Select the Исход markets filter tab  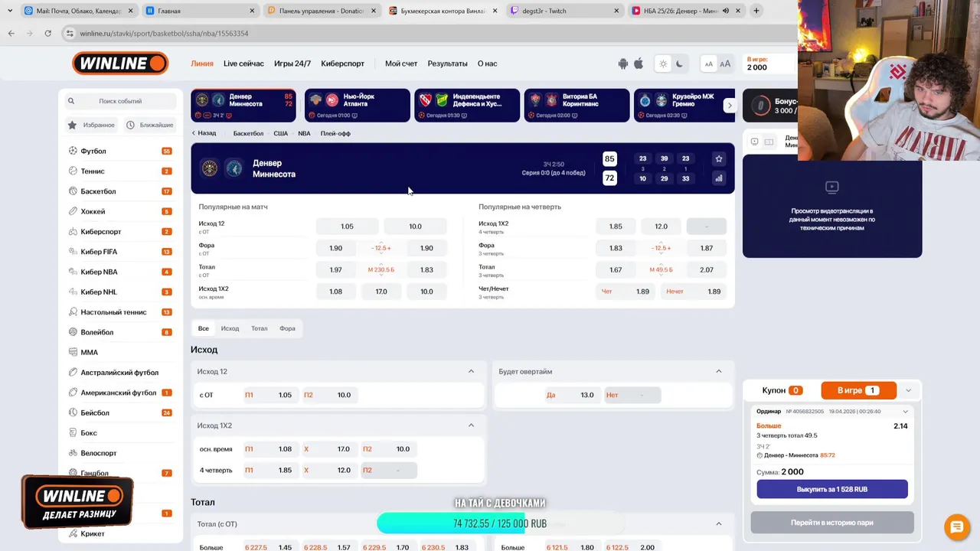click(x=230, y=328)
